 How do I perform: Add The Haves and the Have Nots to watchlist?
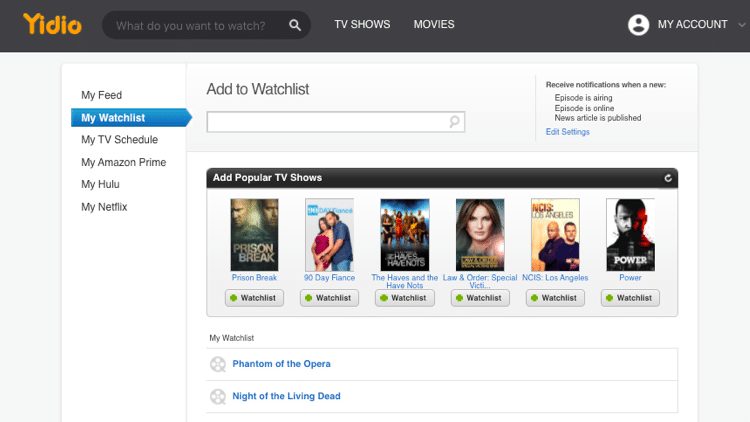(x=405, y=298)
